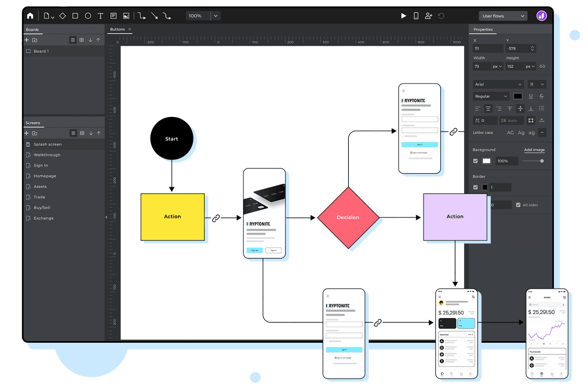Viewport: 588px width, 392px height.
Task: Adjust the background opacity slider
Action: pos(533,161)
